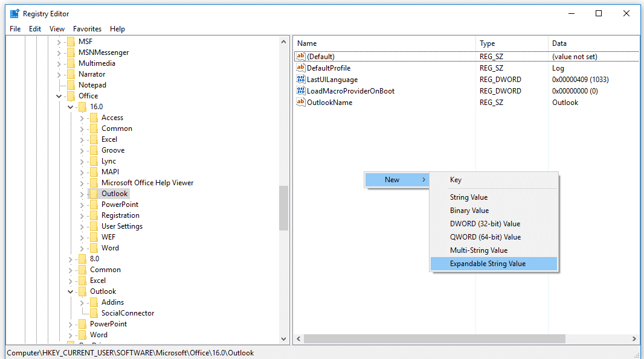Image resolution: width=644 pixels, height=359 pixels.
Task: Open the Edit menu
Action: click(35, 29)
